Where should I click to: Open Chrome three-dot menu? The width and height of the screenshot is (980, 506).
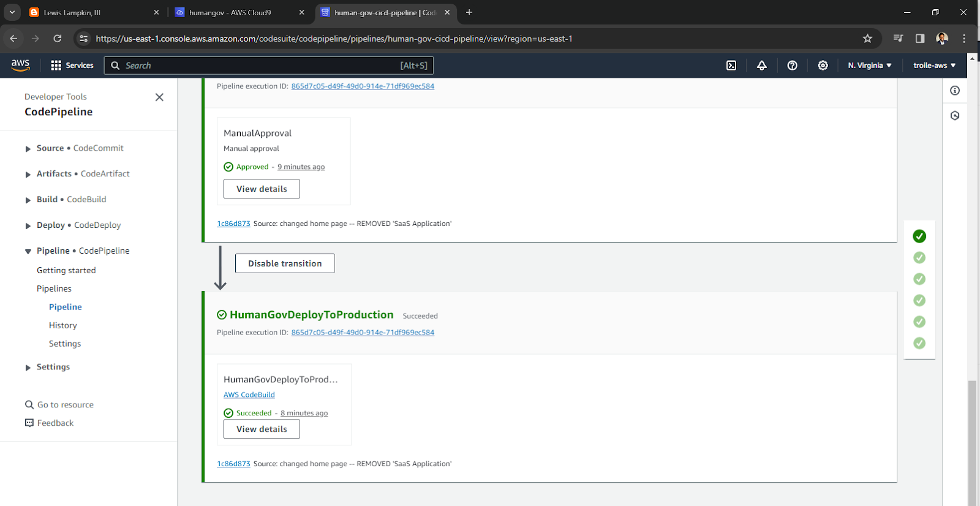(x=964, y=39)
